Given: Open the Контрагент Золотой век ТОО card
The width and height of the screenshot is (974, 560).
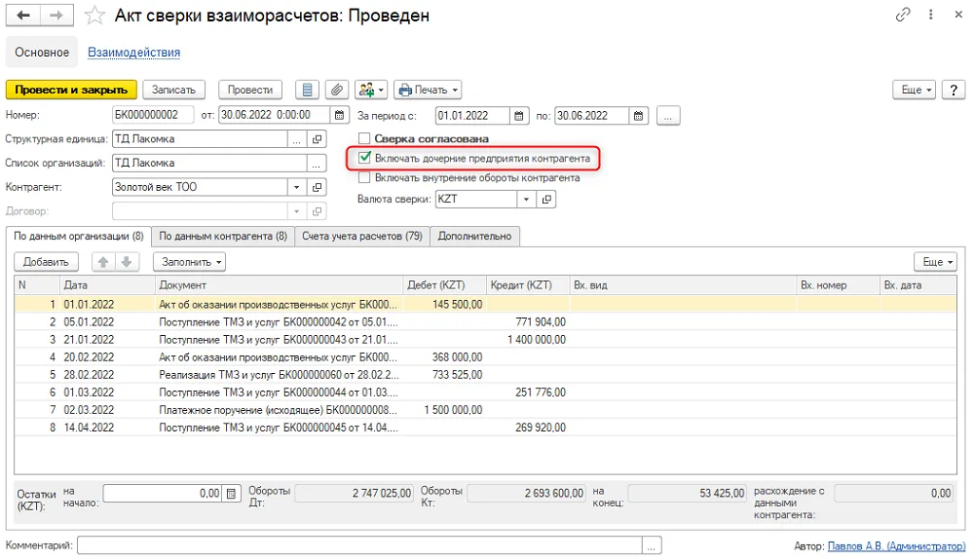Looking at the screenshot, I should pyautogui.click(x=317, y=187).
